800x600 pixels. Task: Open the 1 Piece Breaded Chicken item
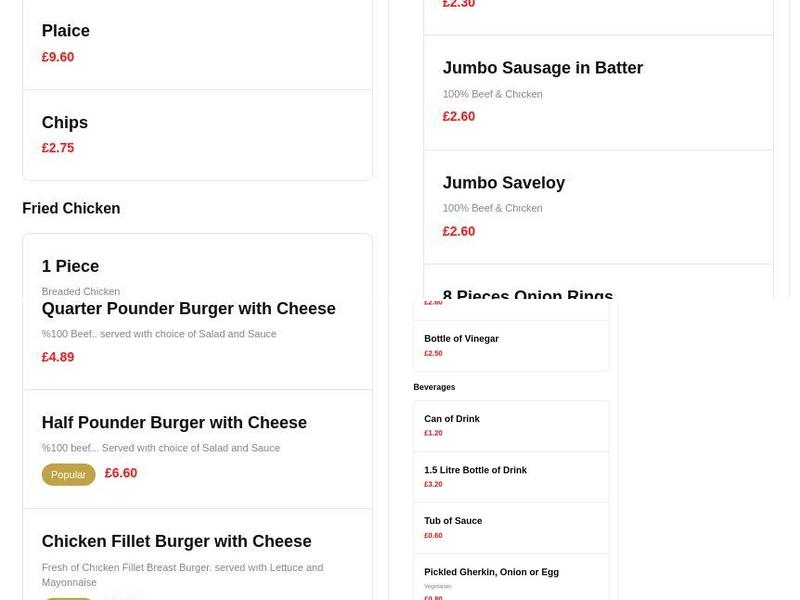click(70, 266)
